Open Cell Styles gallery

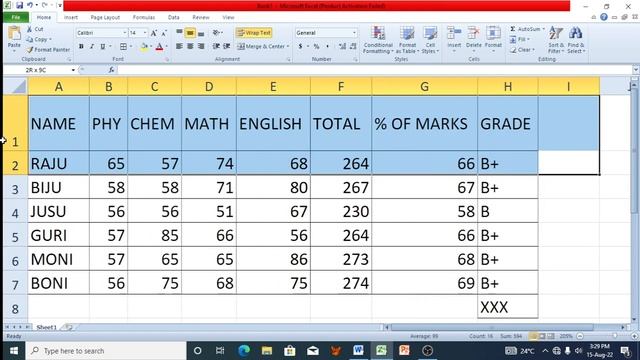[x=430, y=40]
